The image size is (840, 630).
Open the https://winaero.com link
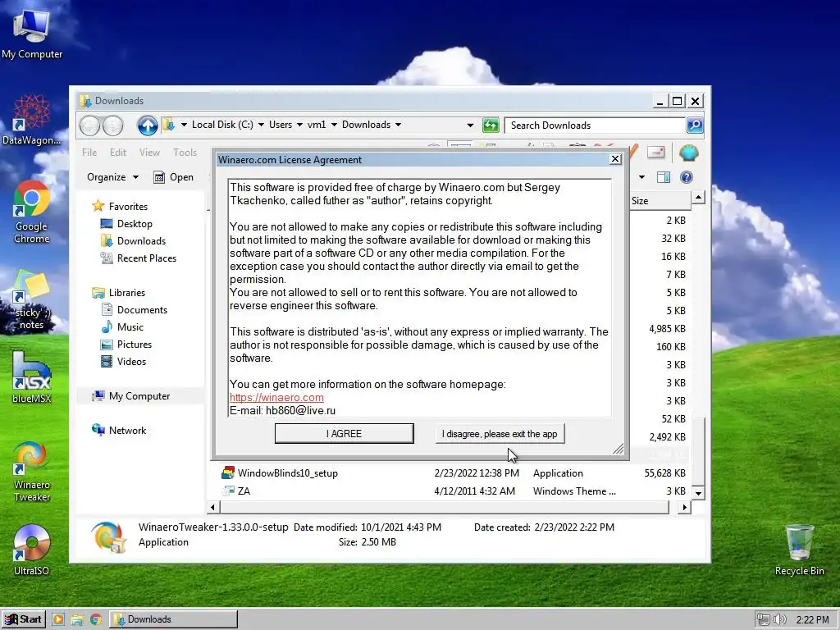276,398
